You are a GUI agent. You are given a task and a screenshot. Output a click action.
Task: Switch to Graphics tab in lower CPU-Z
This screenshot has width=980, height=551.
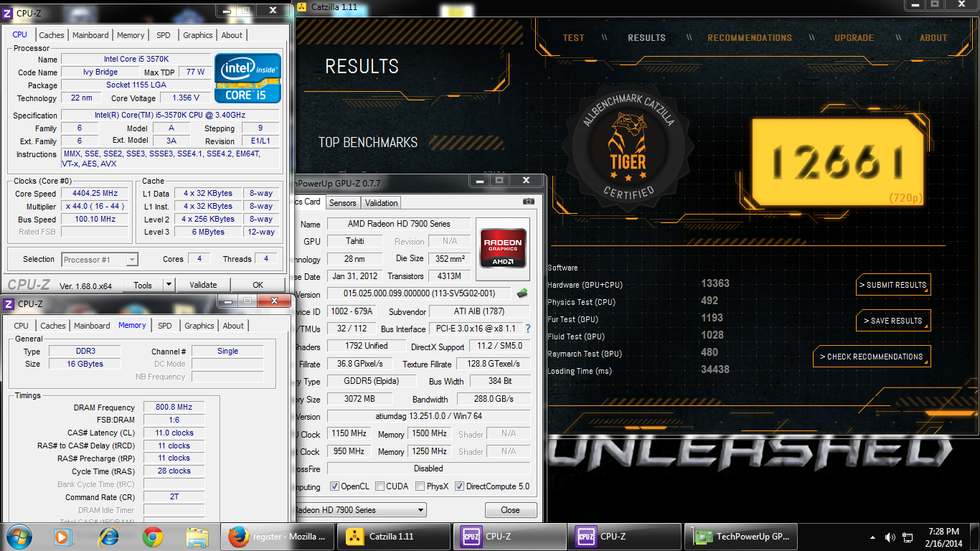(x=199, y=326)
